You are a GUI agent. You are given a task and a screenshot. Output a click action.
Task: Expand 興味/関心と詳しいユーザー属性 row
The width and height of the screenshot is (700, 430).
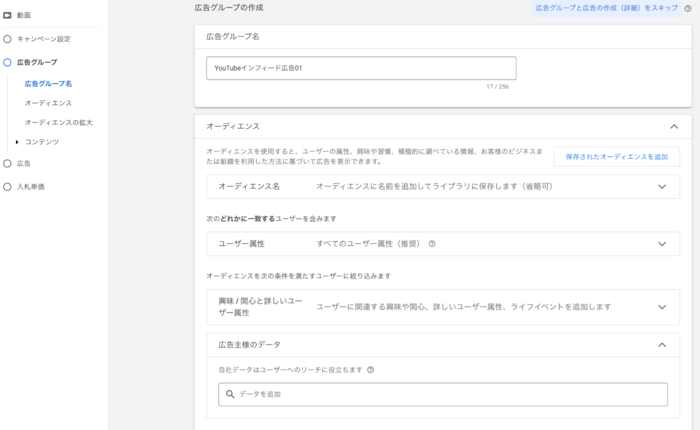click(661, 307)
